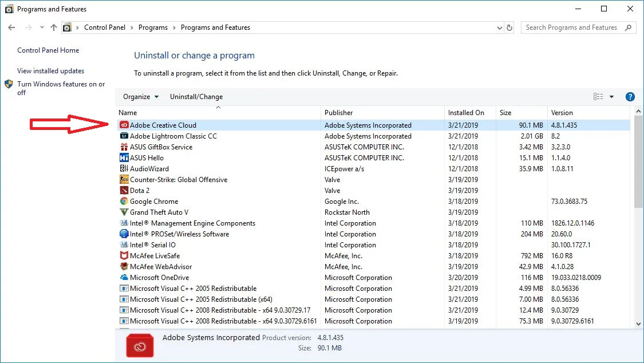
Task: Sort by the Version column header
Action: tap(588, 112)
